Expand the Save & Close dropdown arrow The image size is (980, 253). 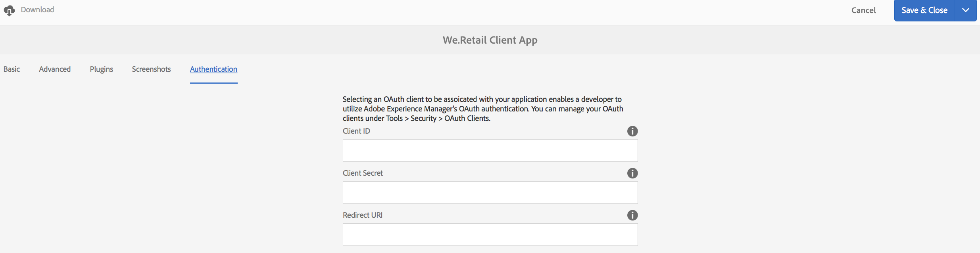click(966, 10)
